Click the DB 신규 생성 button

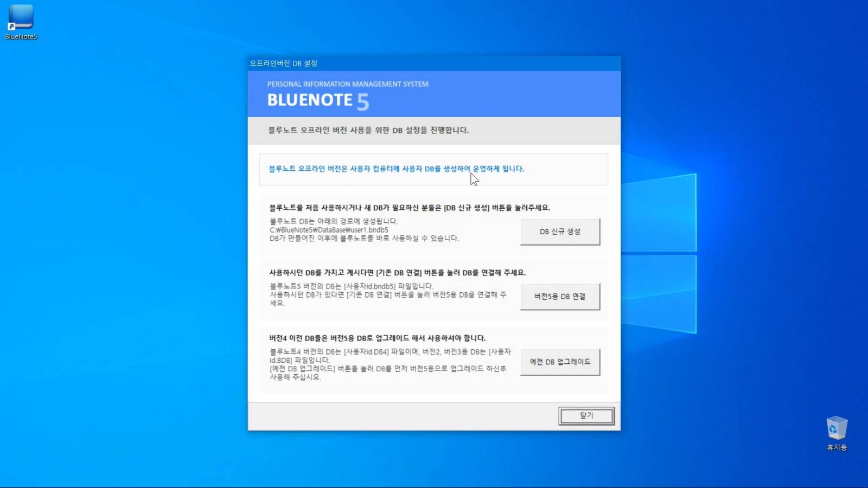coord(560,232)
